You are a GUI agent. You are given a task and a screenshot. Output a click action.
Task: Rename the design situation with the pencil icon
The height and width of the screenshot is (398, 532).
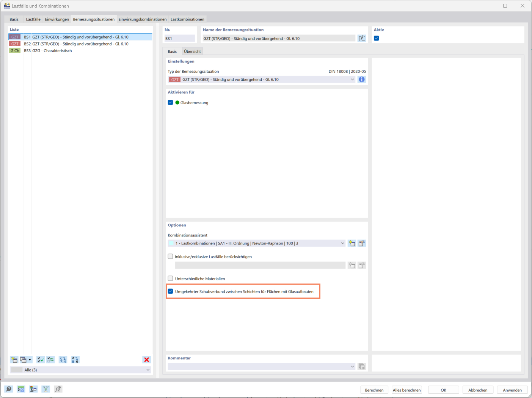click(x=362, y=38)
